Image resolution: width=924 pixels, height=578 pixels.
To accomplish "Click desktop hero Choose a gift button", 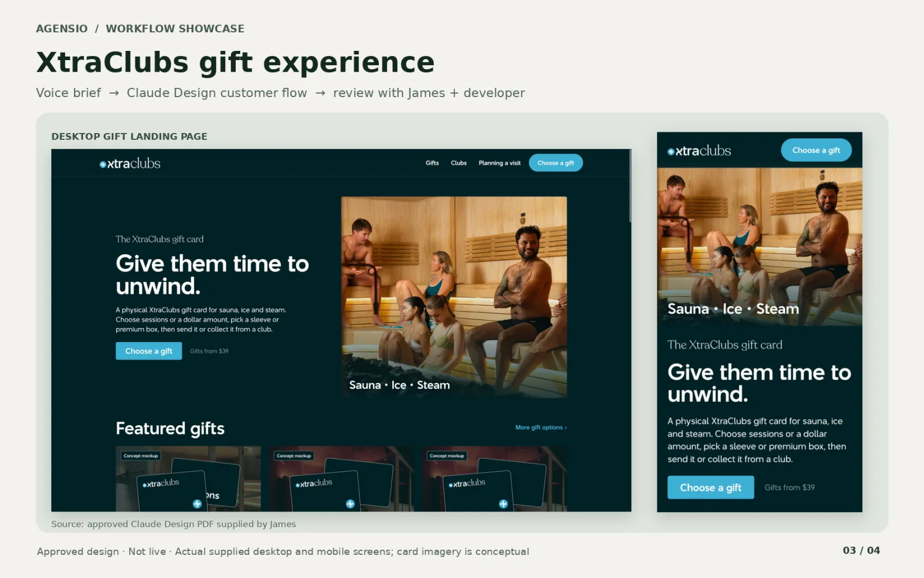I will 148,351.
